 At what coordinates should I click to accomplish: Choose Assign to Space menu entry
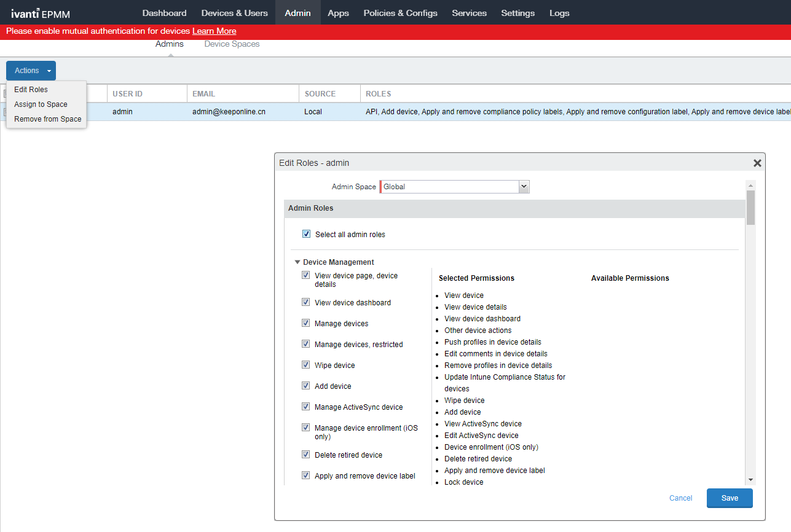click(41, 104)
